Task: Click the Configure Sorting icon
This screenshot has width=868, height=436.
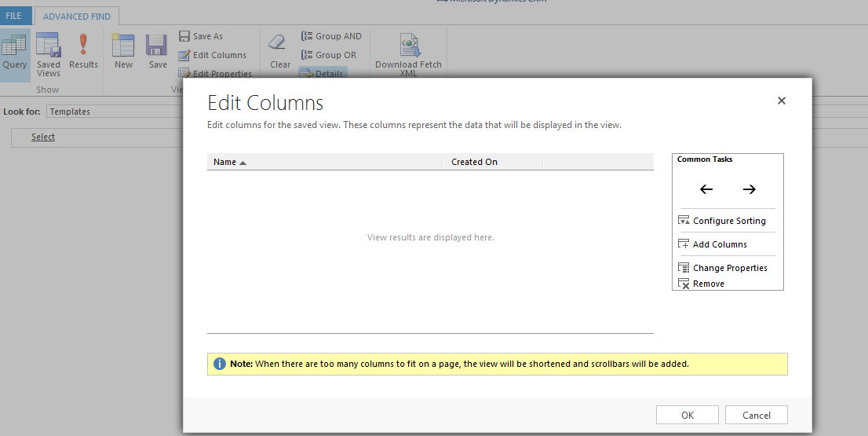Action: tap(684, 221)
